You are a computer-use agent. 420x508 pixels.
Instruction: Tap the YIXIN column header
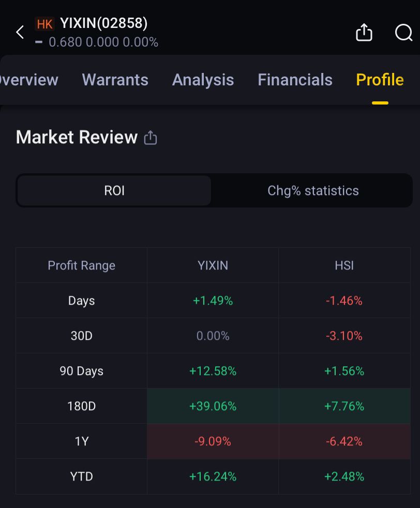coord(213,265)
